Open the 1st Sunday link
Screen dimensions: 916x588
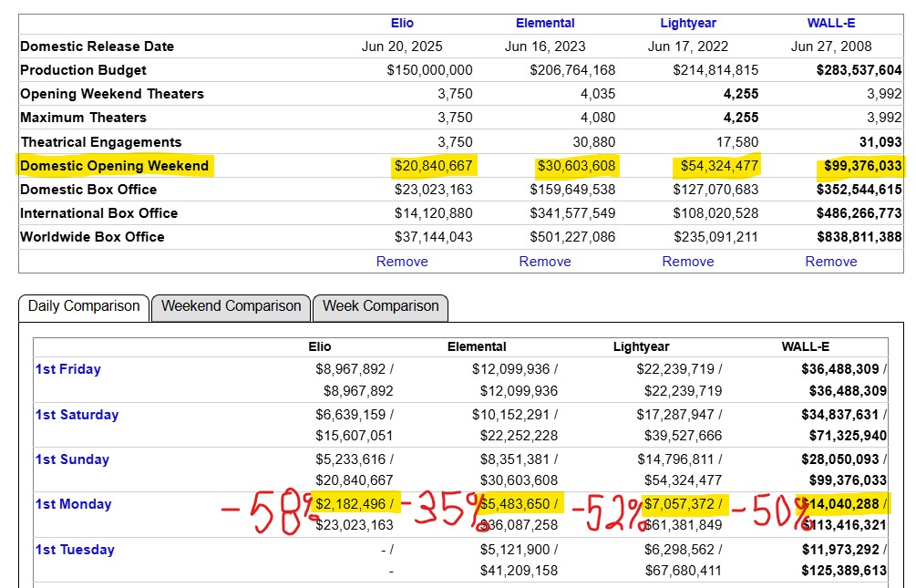(72, 459)
